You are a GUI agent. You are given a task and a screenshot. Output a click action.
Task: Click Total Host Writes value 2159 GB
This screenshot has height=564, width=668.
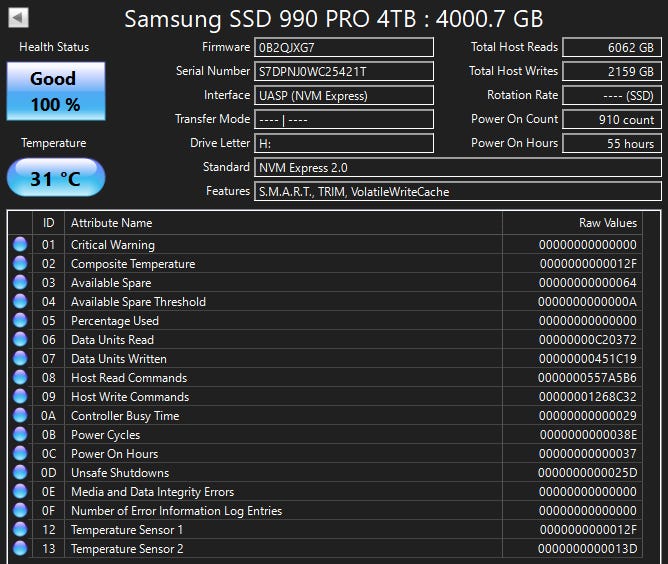pyautogui.click(x=612, y=71)
